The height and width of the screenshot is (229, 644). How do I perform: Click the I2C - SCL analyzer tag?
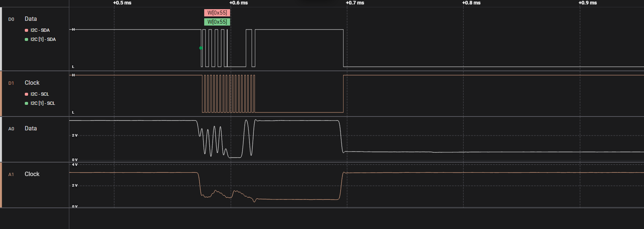click(40, 94)
